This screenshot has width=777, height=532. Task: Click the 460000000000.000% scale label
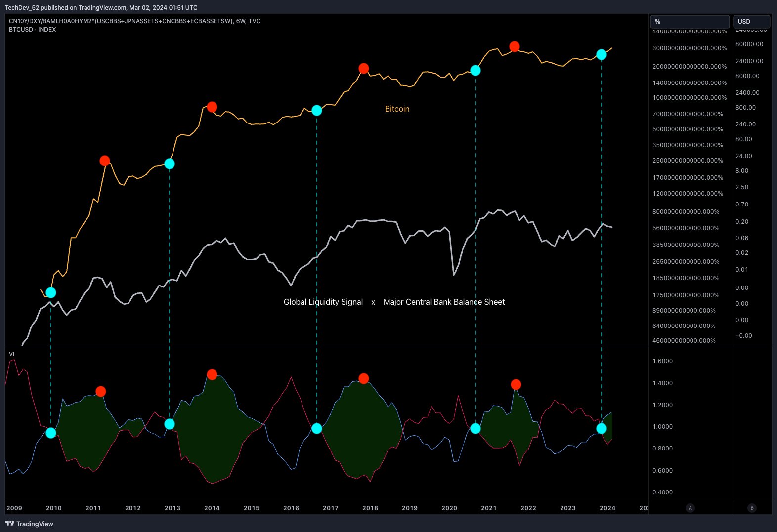point(684,341)
